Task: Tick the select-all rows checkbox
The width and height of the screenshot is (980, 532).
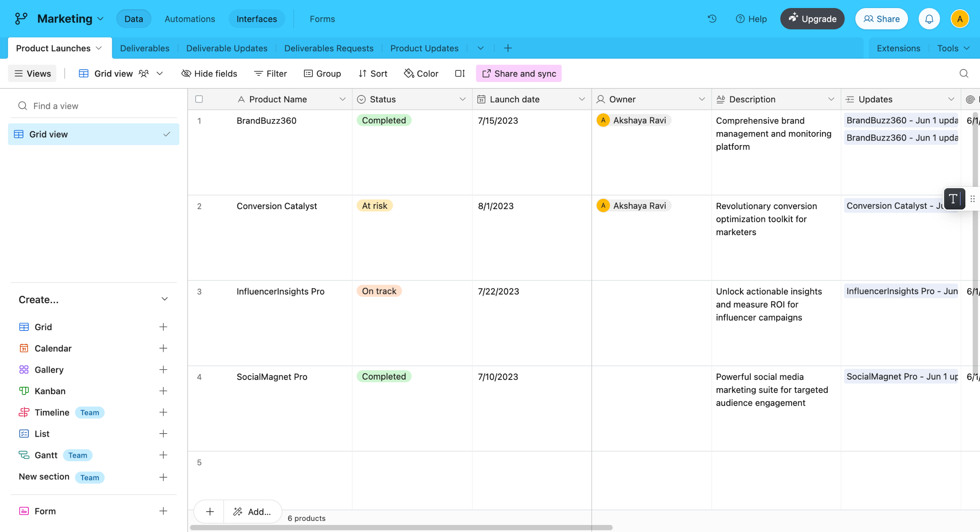Action: click(x=199, y=99)
